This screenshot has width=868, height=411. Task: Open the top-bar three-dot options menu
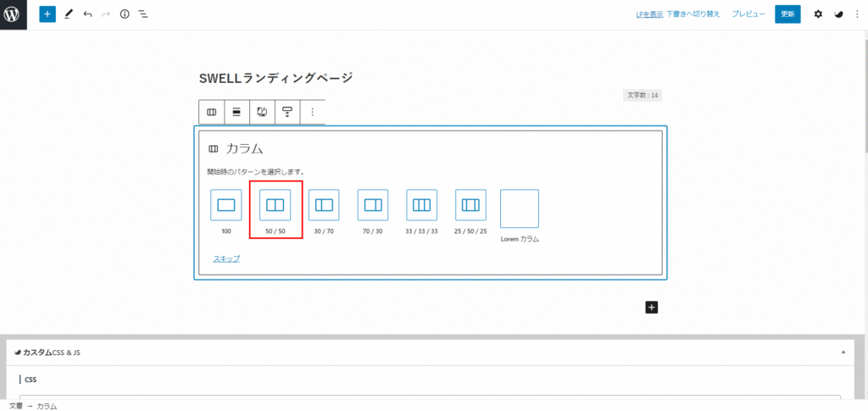[858, 14]
